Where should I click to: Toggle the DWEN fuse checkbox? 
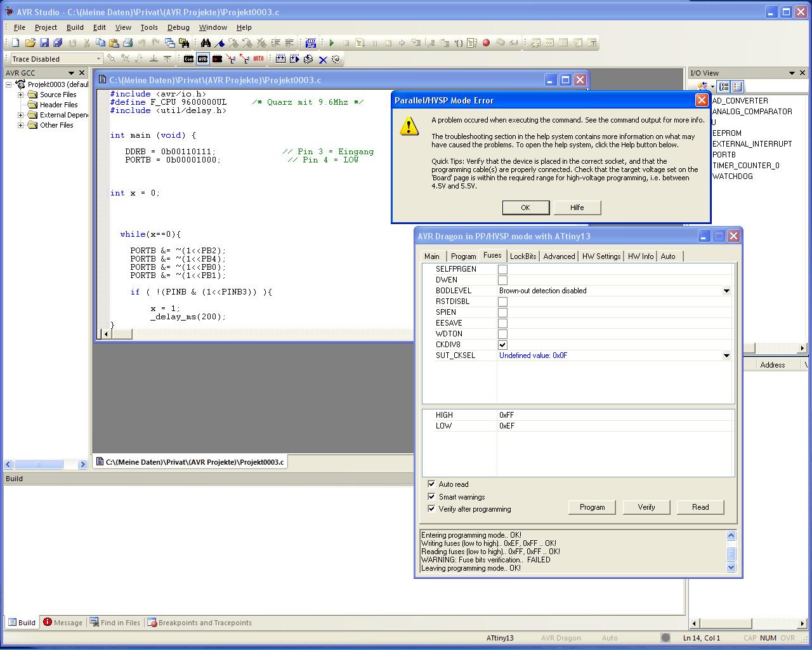502,280
